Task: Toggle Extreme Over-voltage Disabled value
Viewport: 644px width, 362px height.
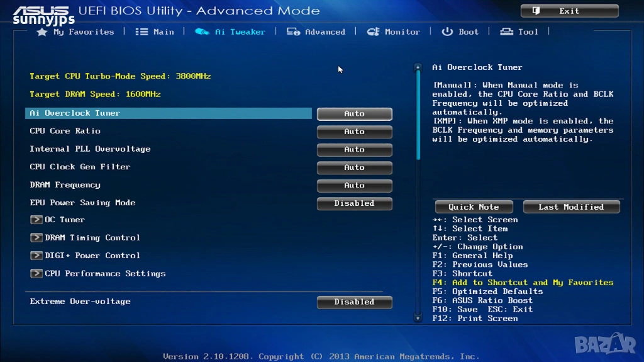Action: pos(354,302)
